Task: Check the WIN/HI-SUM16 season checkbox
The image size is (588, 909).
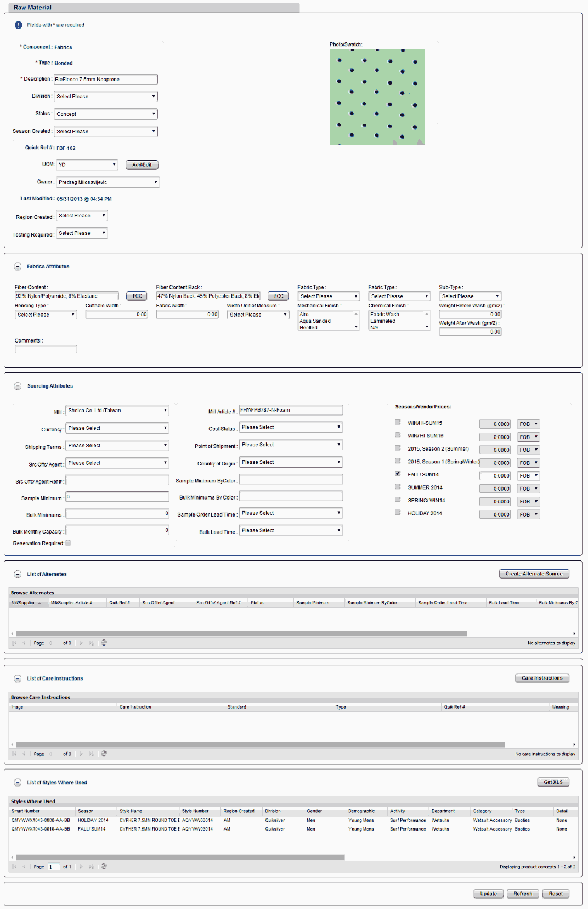Action: 398,435
